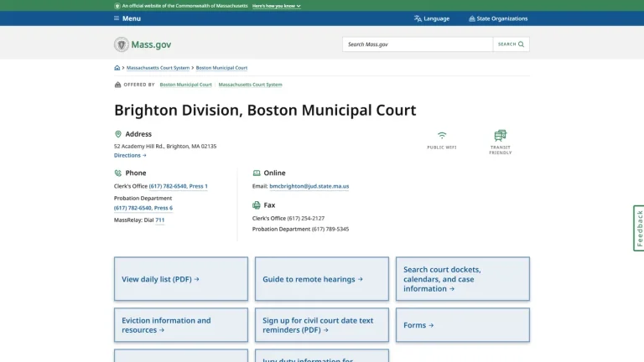
Task: Open civil court date text reminders card
Action: (322, 325)
